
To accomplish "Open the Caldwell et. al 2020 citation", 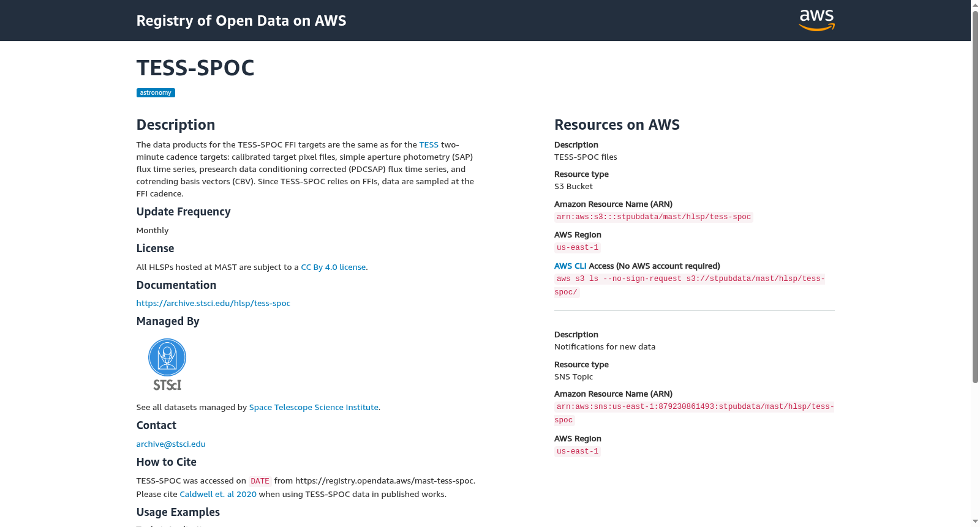I will tap(218, 495).
